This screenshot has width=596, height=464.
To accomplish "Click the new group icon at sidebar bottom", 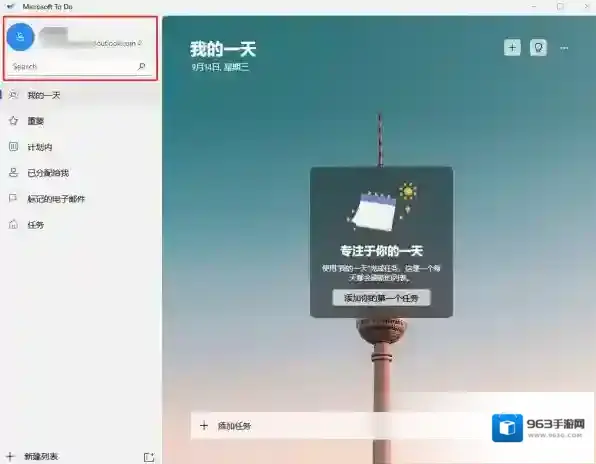I will pos(149,457).
